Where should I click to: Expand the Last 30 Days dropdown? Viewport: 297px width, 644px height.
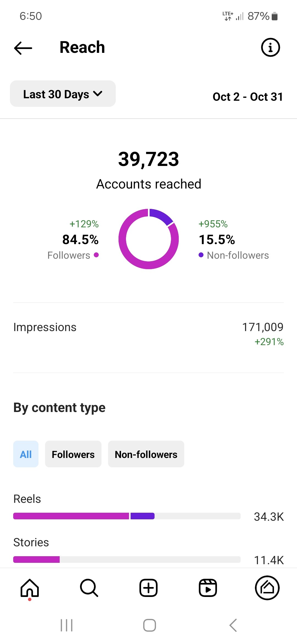[x=63, y=94]
